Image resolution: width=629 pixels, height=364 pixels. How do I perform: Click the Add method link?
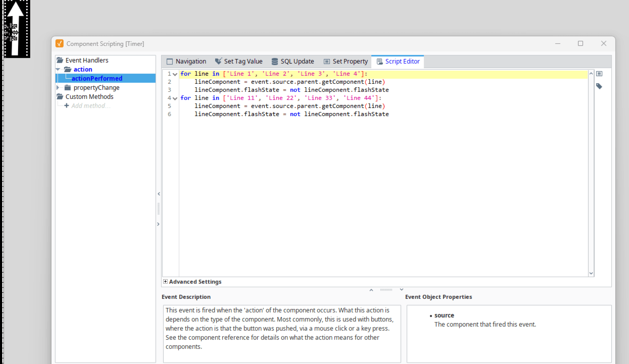click(x=91, y=106)
